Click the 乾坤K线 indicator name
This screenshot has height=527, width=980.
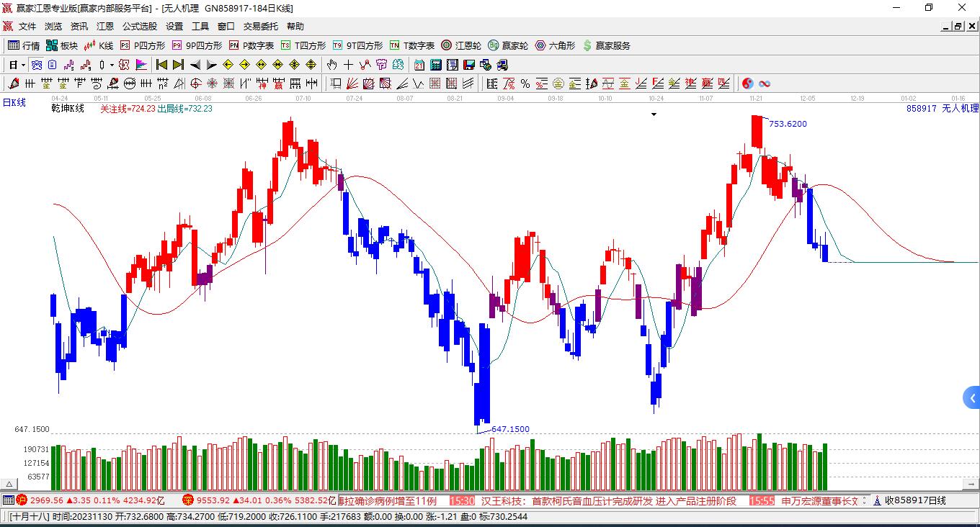(x=68, y=109)
